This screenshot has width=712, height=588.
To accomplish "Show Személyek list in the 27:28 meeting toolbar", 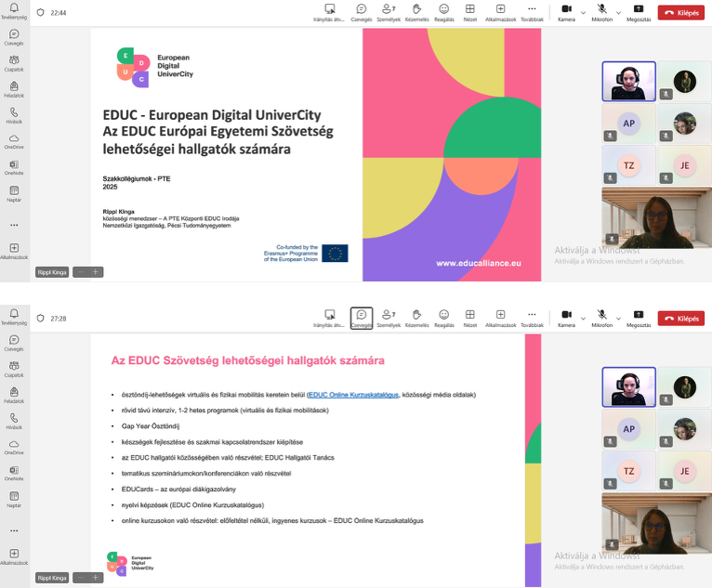I will click(x=389, y=319).
